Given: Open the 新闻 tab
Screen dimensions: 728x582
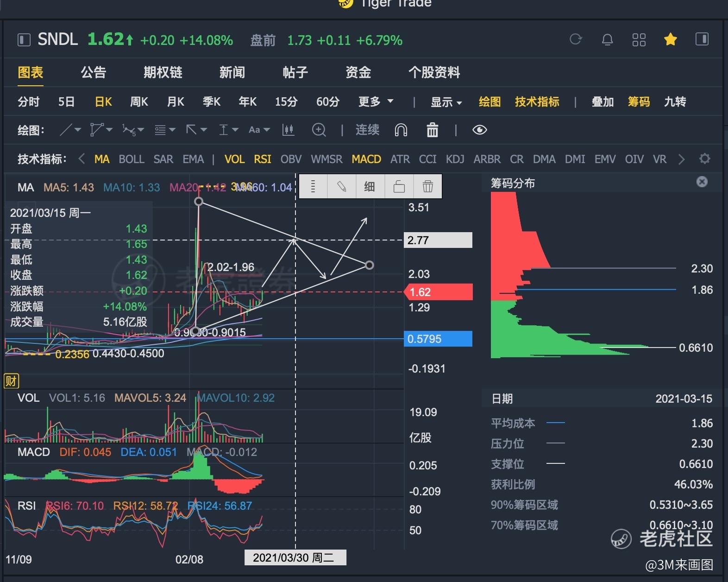Looking at the screenshot, I should point(232,72).
